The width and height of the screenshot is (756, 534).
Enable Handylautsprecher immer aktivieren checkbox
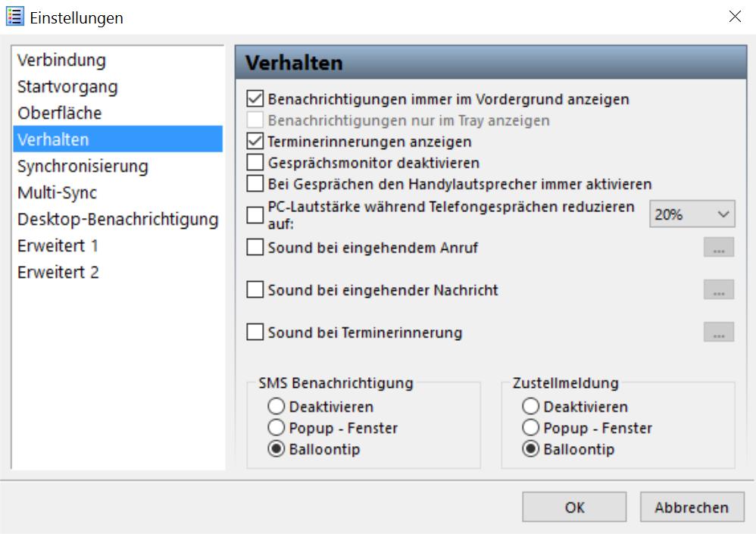(x=255, y=183)
